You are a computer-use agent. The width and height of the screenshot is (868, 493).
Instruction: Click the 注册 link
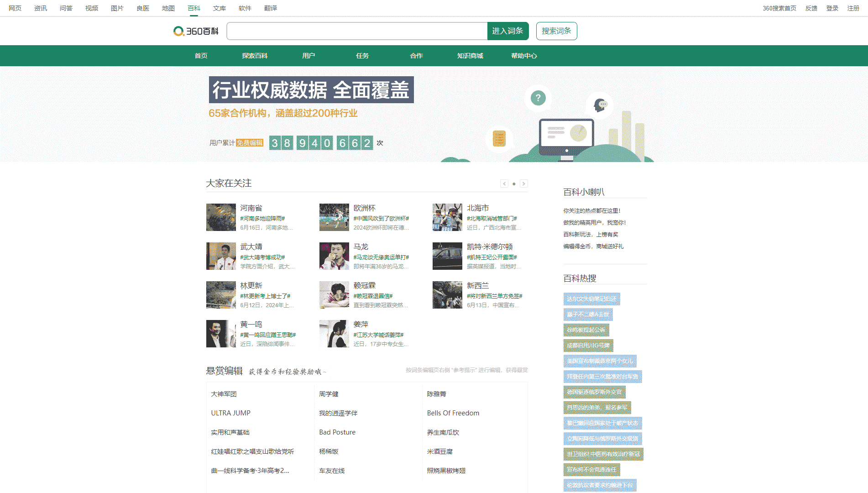point(853,8)
